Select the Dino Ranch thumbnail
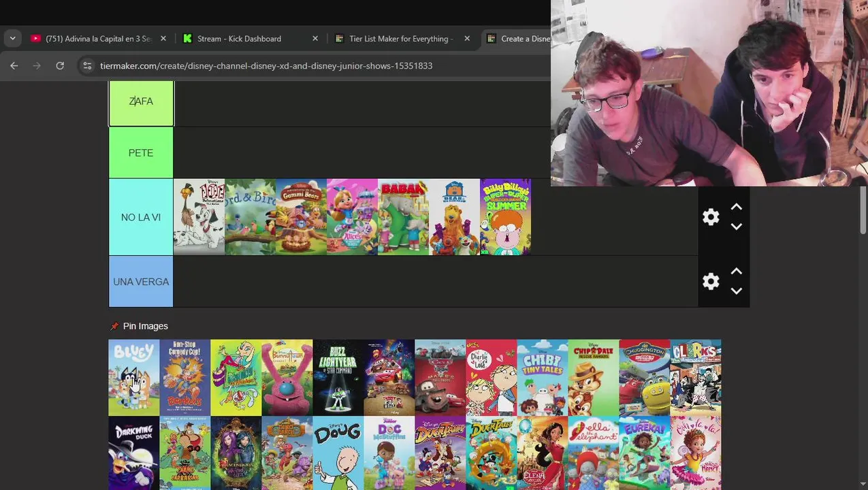This screenshot has height=490, width=868. (x=287, y=453)
